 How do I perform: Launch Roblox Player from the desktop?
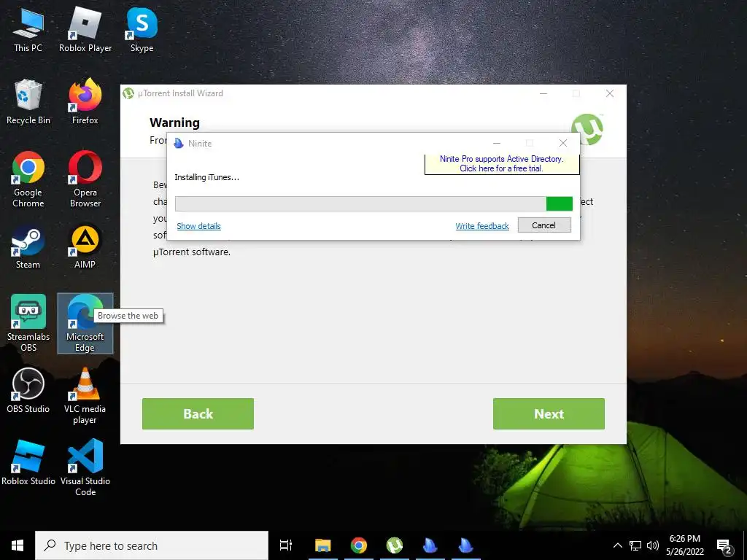pos(85,31)
